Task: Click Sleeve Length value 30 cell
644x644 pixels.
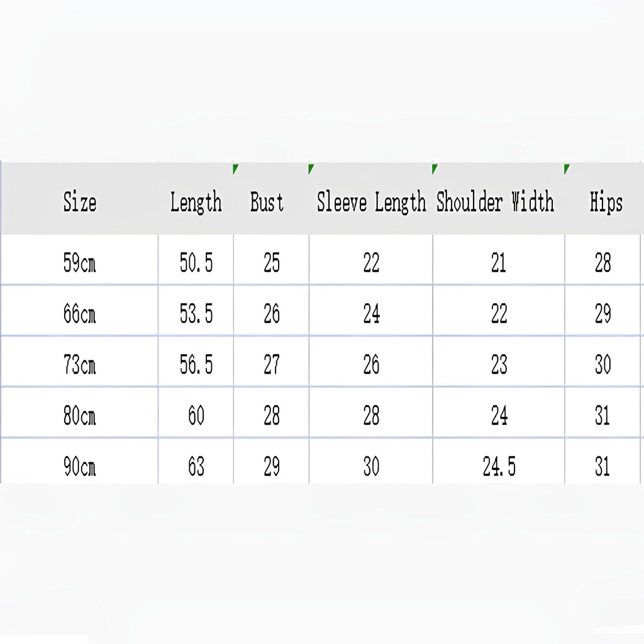Action: coord(371,467)
